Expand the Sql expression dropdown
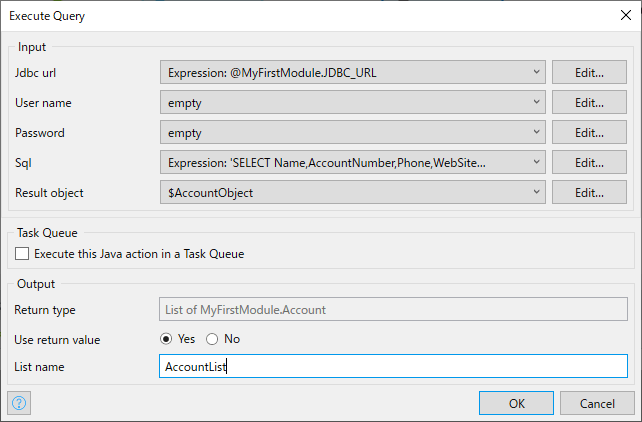This screenshot has height=422, width=642. [x=537, y=162]
